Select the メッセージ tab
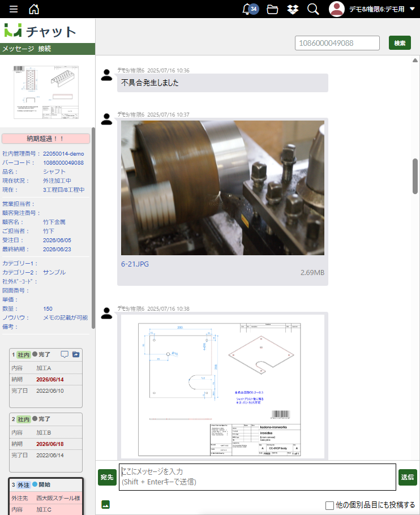This screenshot has height=515, width=420. coord(18,49)
